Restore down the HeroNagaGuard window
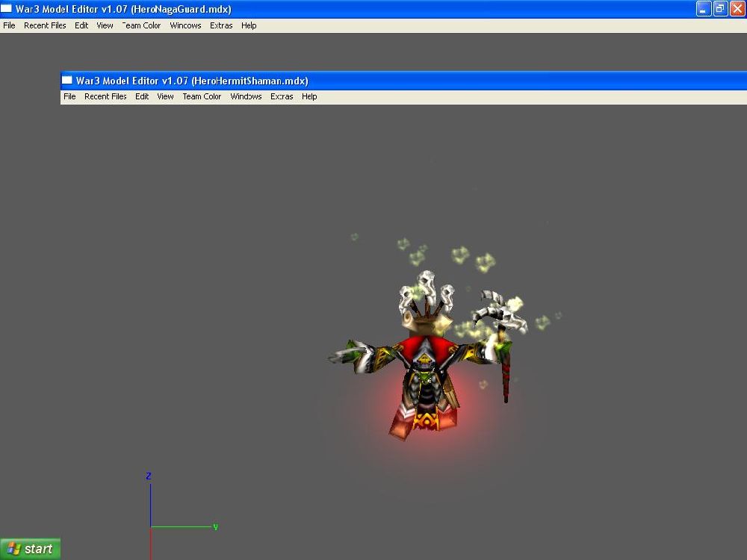Screen dimensions: 747x560 pyautogui.click(x=720, y=8)
